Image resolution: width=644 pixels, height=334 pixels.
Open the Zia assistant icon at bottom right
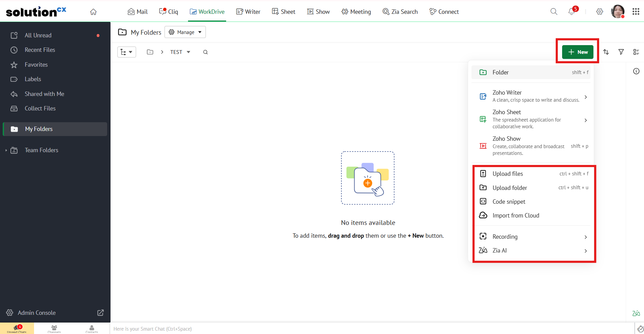[x=636, y=313]
